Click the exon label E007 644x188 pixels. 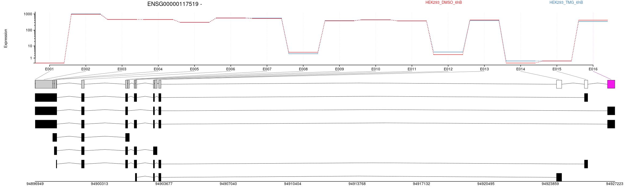coord(267,69)
